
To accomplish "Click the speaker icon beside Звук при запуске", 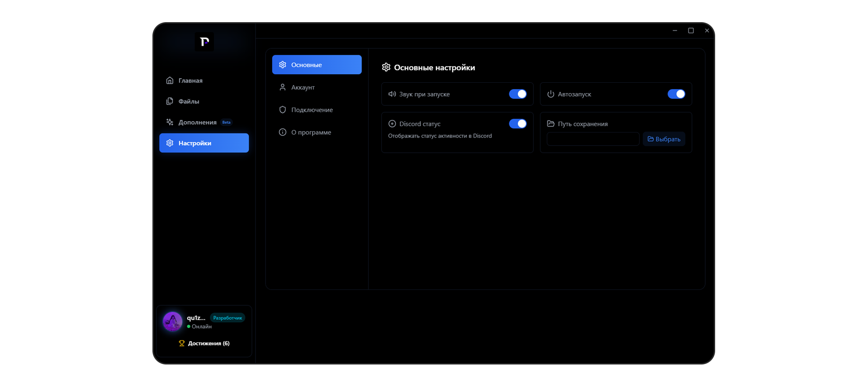I will tap(392, 94).
